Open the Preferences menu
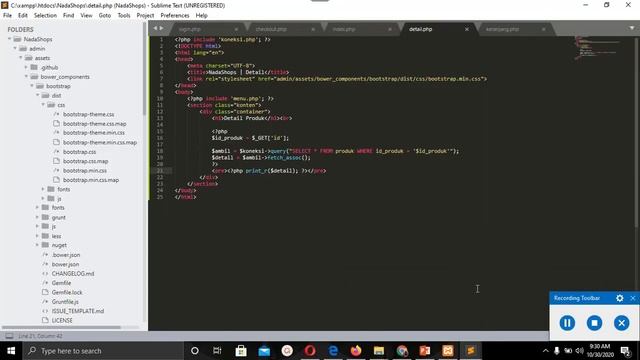Screen dimensions: 640x360 (x=175, y=16)
